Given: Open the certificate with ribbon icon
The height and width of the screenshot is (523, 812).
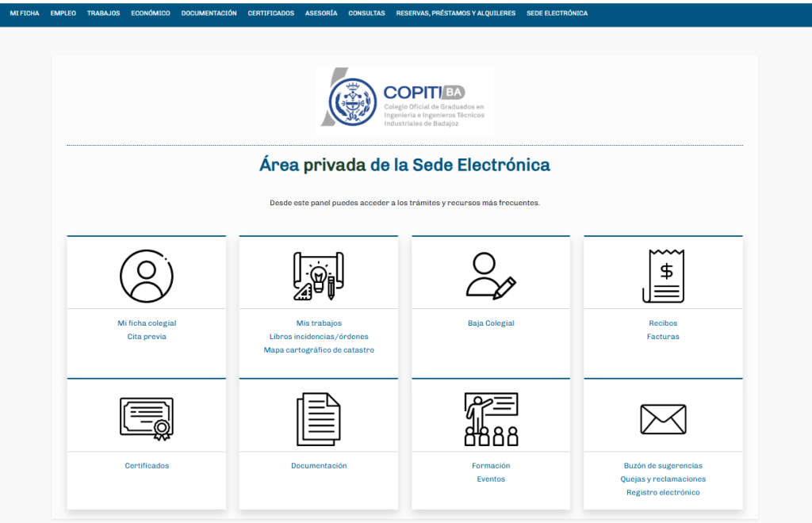Looking at the screenshot, I should point(147,419).
